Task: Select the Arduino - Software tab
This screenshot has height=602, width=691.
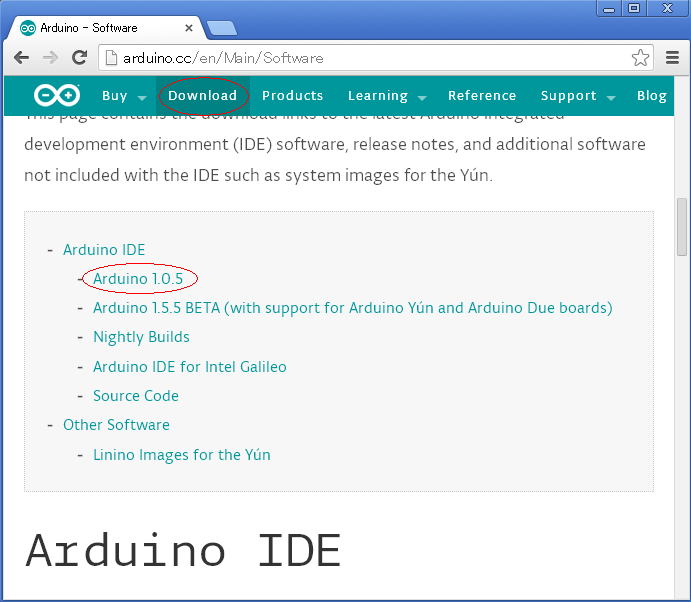Action: click(106, 28)
